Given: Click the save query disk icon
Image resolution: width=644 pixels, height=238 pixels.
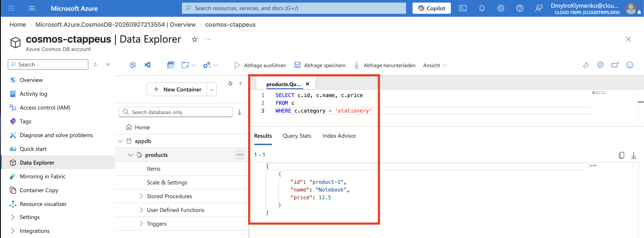Looking at the screenshot, I should 297,65.
